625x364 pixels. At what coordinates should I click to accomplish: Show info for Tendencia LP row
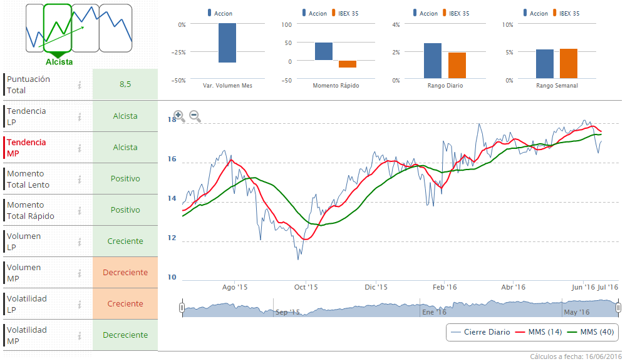coord(80,116)
